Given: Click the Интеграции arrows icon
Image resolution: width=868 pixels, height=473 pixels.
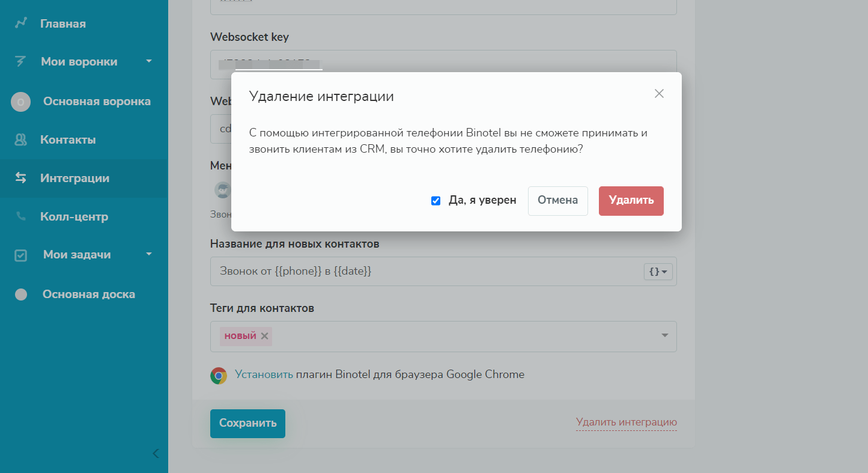Looking at the screenshot, I should (x=21, y=178).
